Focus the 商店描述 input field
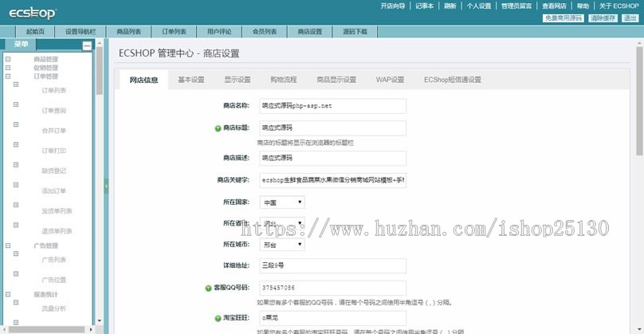 click(332, 158)
